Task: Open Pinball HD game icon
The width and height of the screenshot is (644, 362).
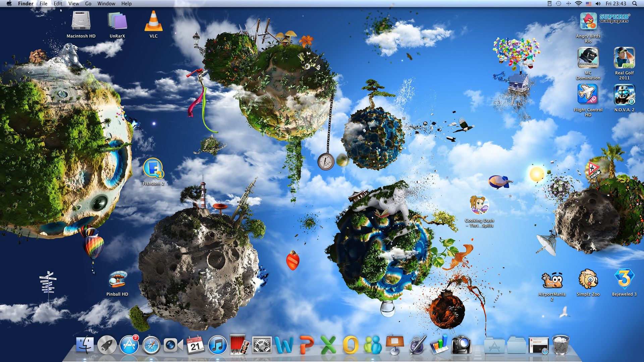Action: [117, 280]
